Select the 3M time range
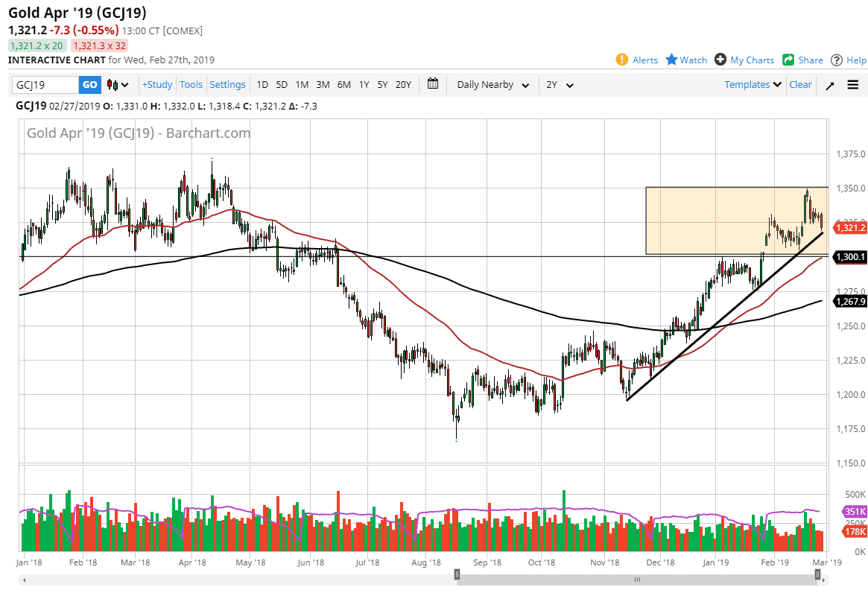 pos(323,85)
